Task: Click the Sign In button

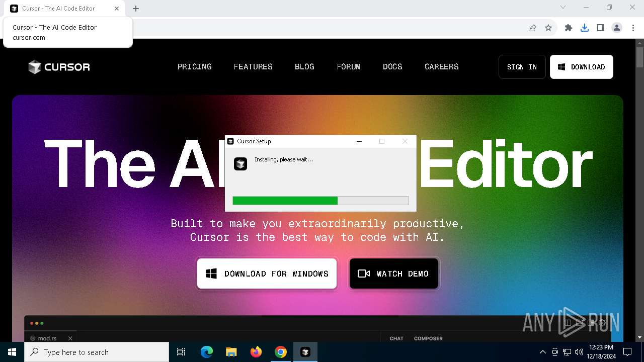Action: tap(522, 67)
